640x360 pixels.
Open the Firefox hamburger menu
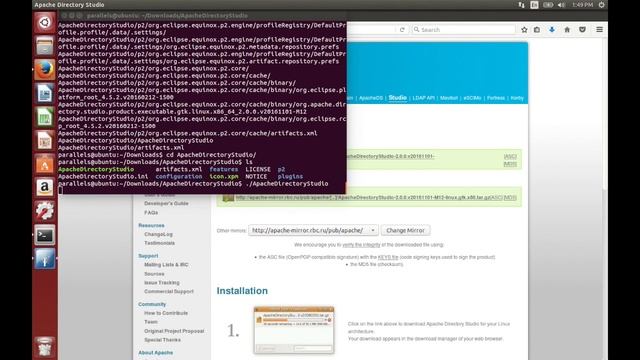point(599,30)
